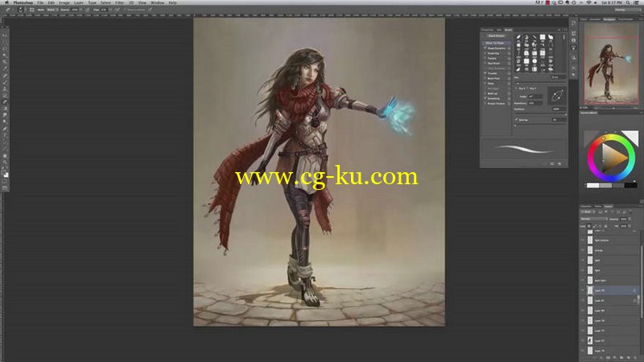Open the Window menu
The width and height of the screenshot is (644, 362).
pos(157,2)
